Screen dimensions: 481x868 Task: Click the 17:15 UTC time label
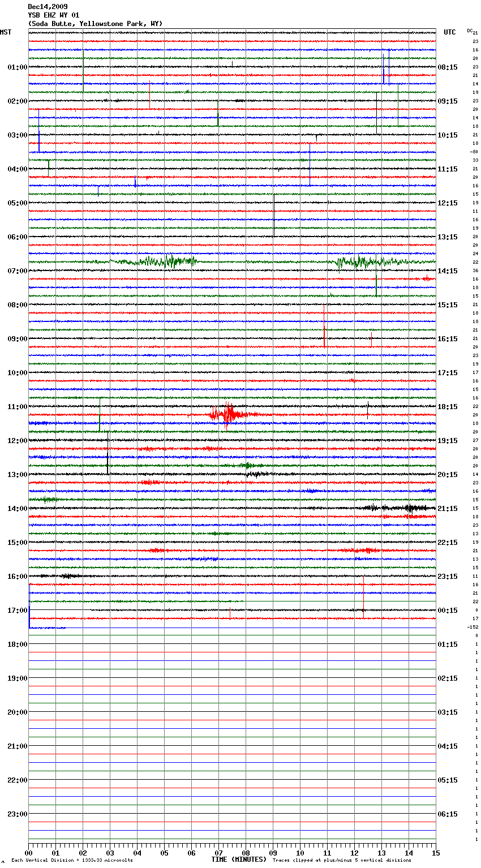[x=448, y=373]
